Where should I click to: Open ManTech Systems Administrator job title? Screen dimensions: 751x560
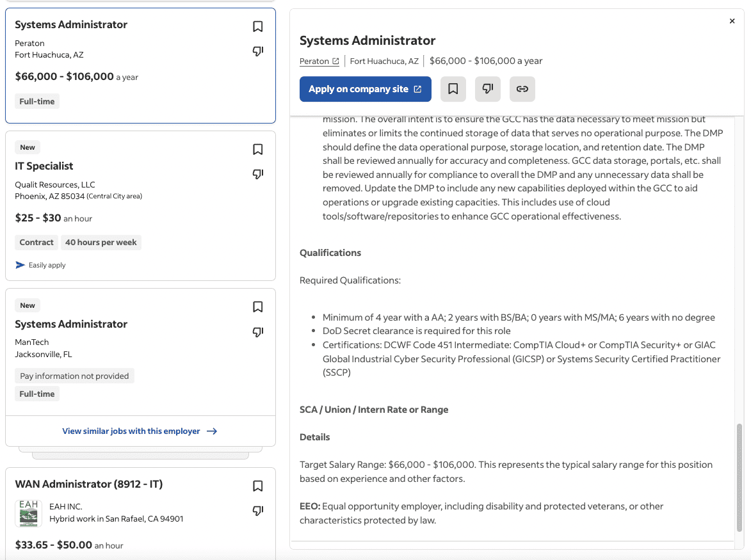pos(71,324)
